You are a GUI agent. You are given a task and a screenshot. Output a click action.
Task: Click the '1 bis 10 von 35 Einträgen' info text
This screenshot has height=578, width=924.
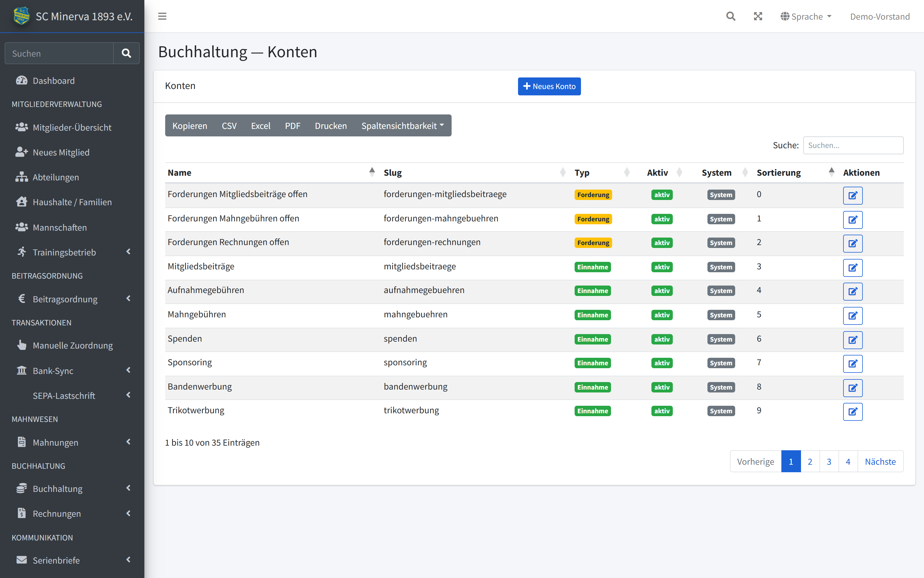(x=212, y=442)
